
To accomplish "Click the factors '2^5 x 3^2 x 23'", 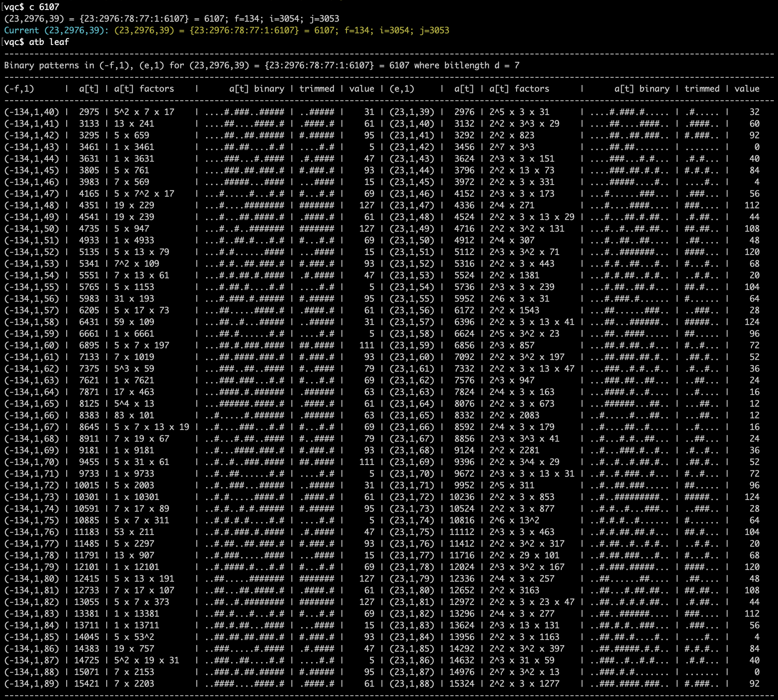I will (x=525, y=334).
